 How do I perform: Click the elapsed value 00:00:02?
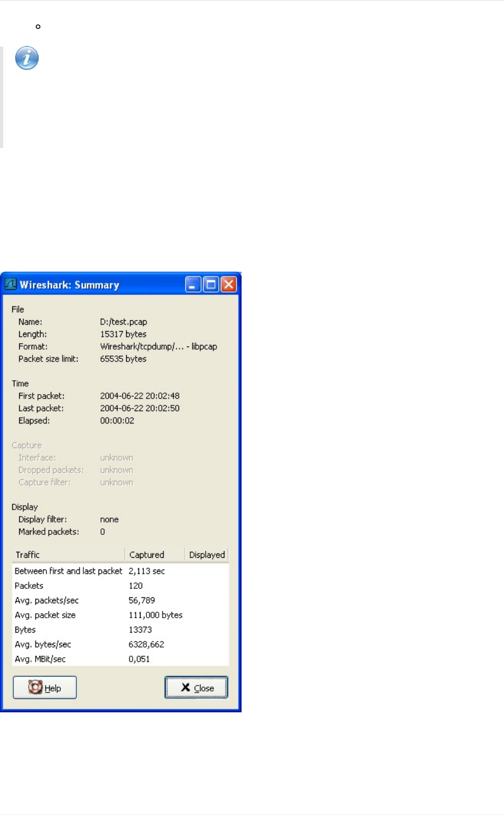coord(117,420)
